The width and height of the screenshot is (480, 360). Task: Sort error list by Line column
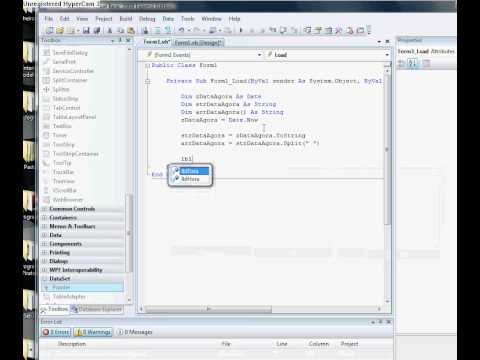tap(282, 344)
